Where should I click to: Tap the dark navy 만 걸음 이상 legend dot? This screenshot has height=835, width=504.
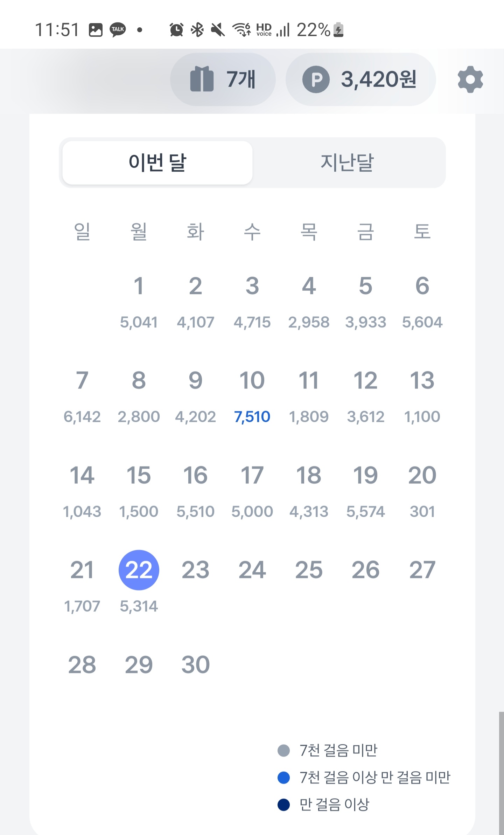(283, 805)
